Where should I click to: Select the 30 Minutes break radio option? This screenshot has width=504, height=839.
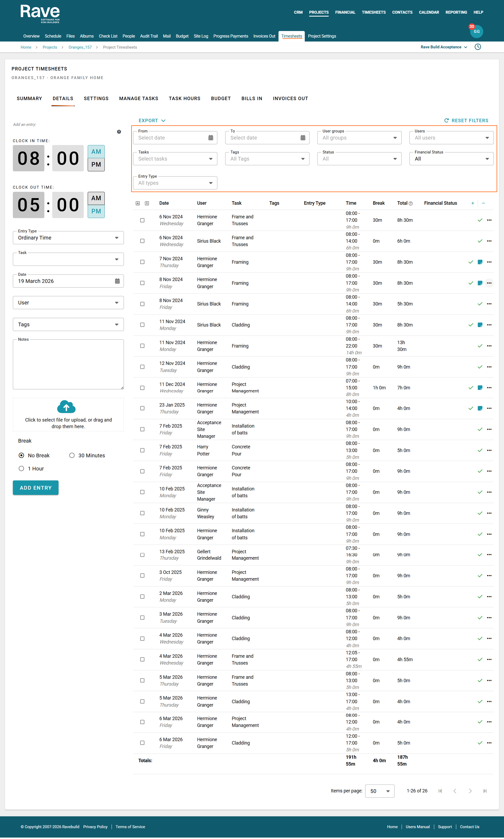click(72, 456)
